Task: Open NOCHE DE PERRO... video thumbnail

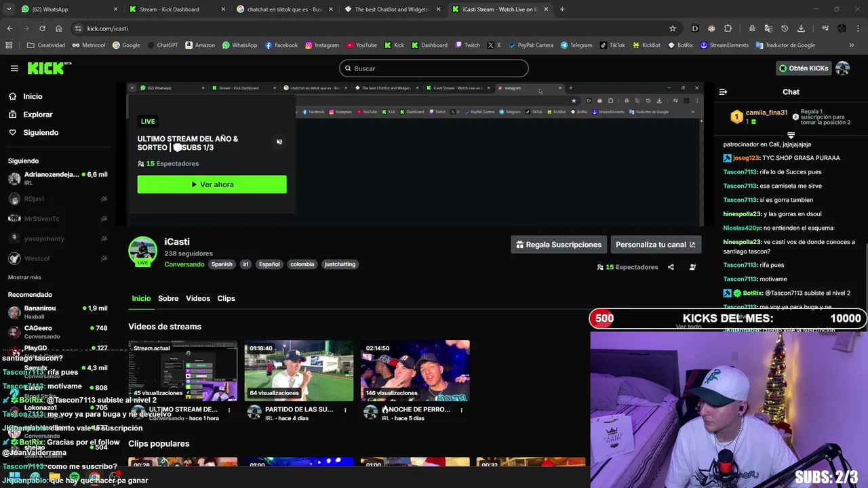Action: (415, 371)
